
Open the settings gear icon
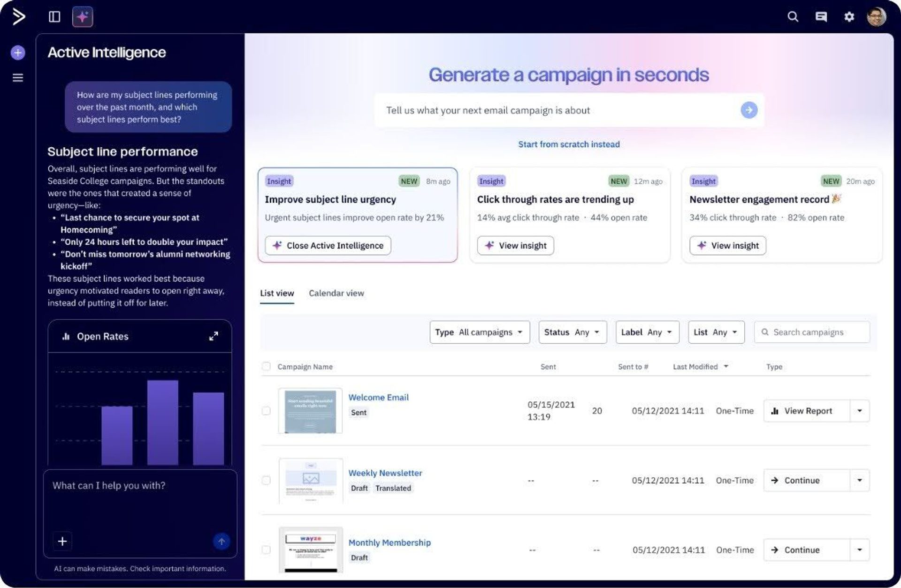(849, 17)
